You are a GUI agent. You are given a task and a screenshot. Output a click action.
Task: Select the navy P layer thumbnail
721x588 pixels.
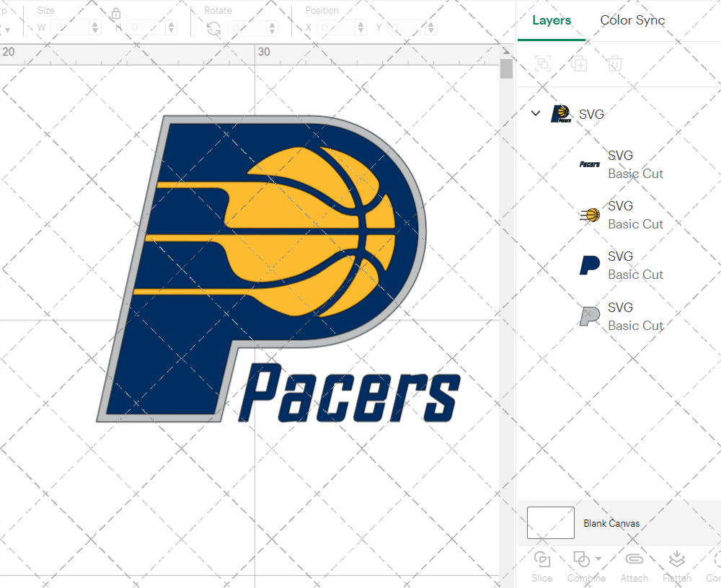[x=590, y=265]
